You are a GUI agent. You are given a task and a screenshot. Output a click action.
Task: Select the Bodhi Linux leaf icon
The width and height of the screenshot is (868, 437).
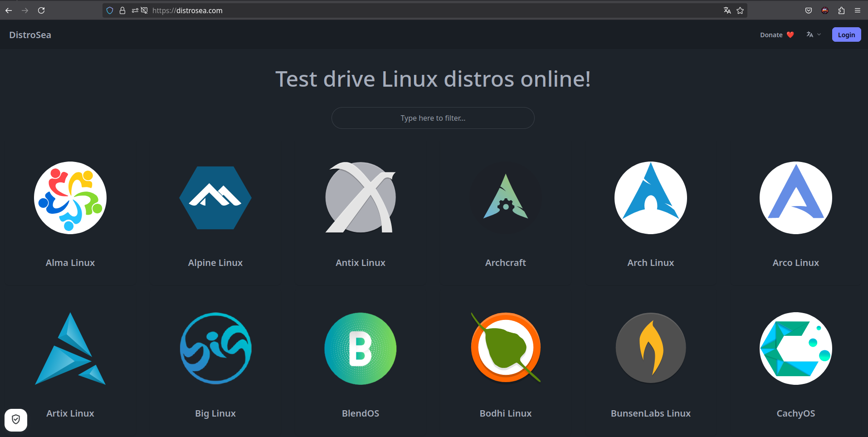506,349
